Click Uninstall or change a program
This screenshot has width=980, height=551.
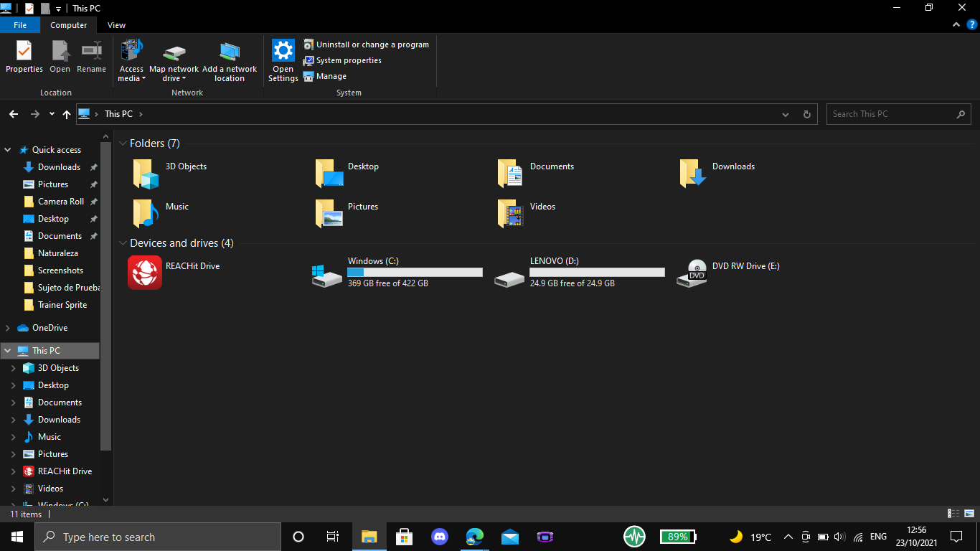click(x=372, y=44)
